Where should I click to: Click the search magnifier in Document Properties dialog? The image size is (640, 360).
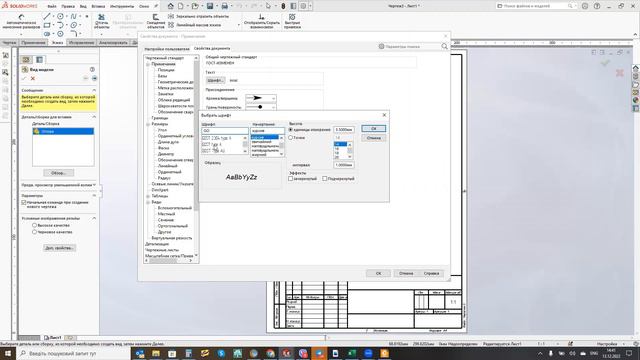pos(444,47)
